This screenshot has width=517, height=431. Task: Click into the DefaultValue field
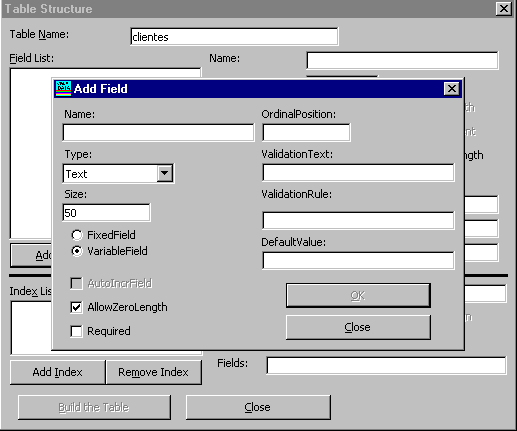[358, 260]
